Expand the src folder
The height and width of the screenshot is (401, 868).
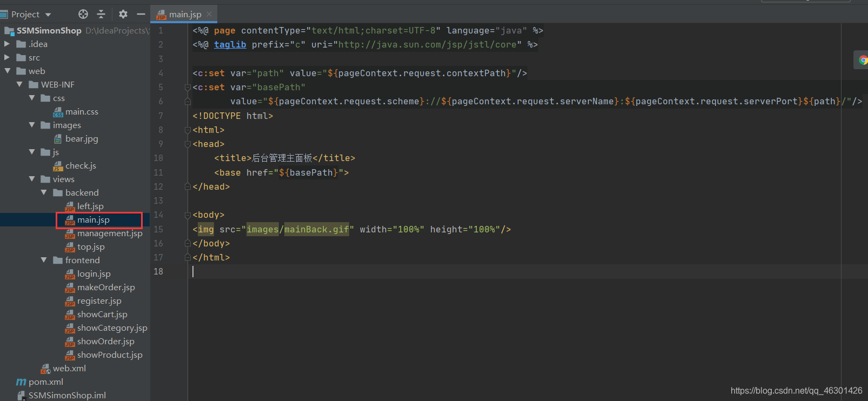(x=7, y=57)
